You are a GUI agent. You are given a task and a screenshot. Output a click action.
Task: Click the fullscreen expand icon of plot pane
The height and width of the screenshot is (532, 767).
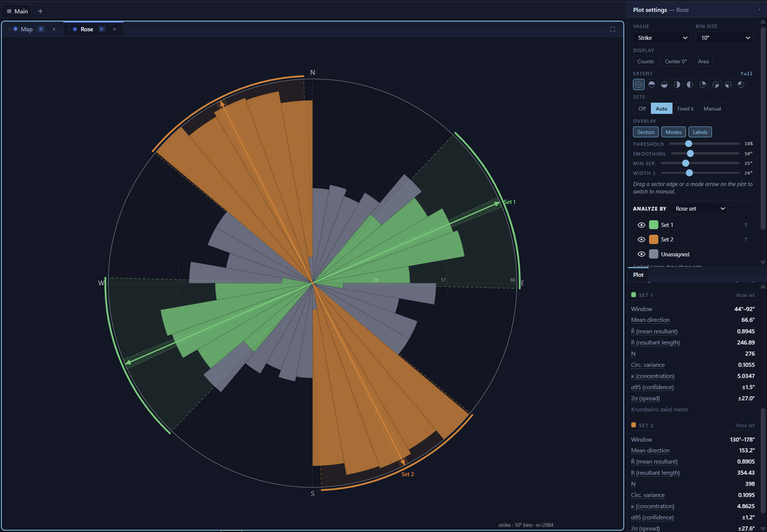pos(613,29)
